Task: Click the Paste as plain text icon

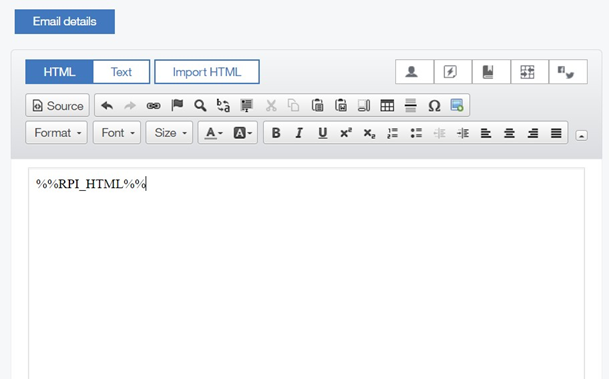Action: coord(341,105)
